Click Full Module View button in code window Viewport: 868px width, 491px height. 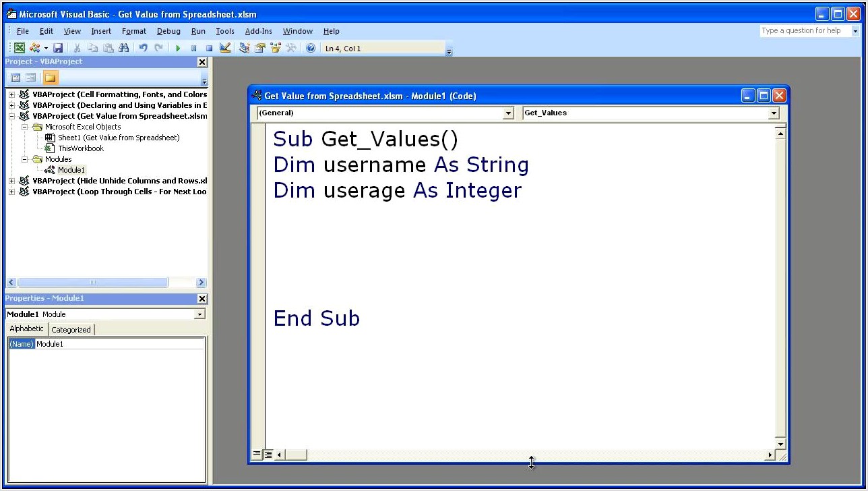point(268,455)
